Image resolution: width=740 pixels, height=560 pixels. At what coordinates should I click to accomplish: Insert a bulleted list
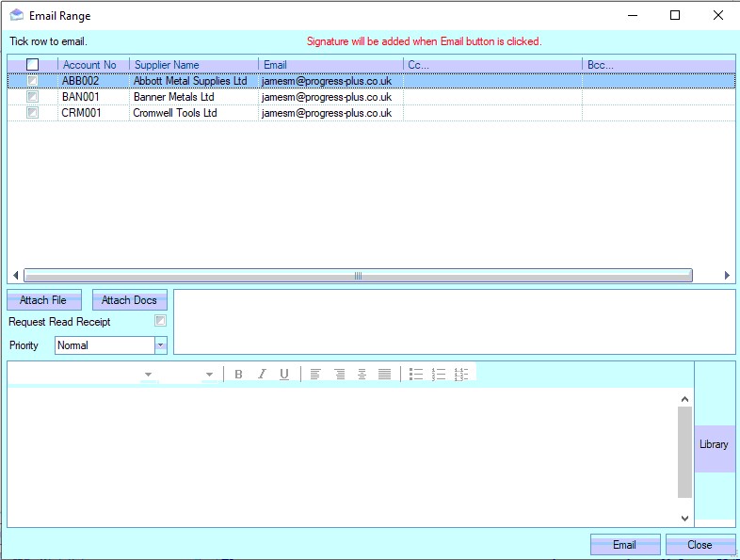coord(415,375)
